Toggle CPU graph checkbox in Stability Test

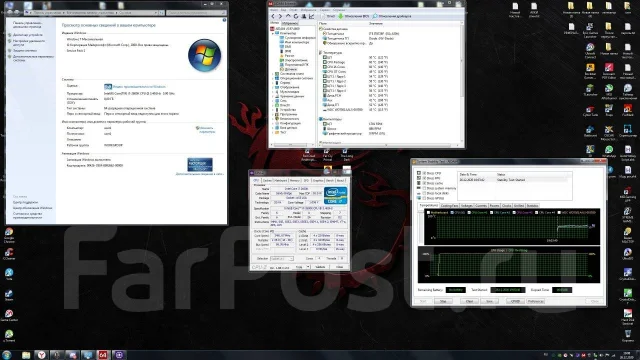(x=452, y=212)
